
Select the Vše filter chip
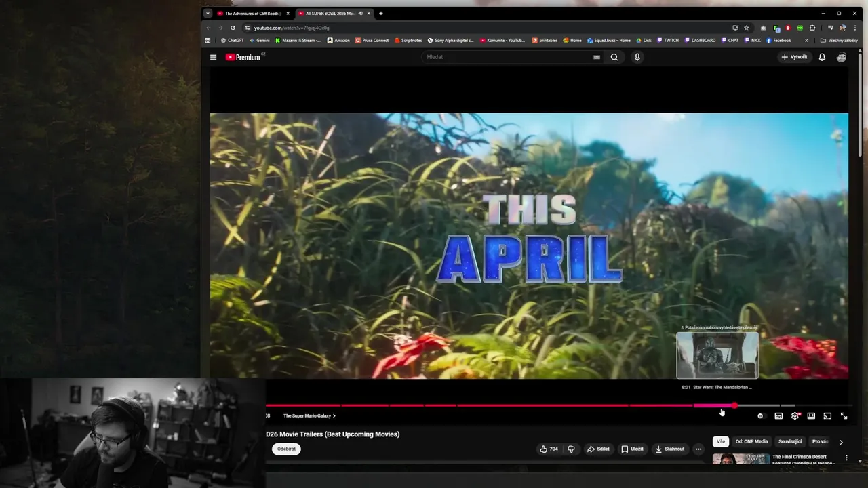721,442
